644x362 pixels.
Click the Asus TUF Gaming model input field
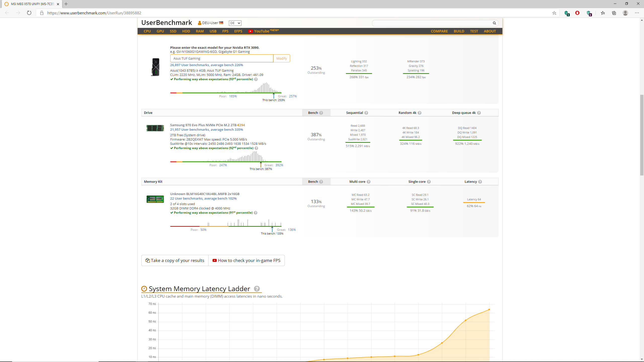221,58
